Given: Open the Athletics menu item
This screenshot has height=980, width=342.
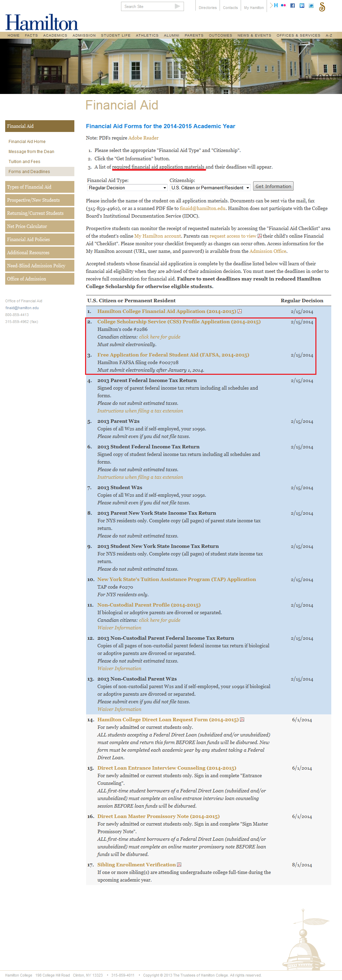Looking at the screenshot, I should point(147,35).
